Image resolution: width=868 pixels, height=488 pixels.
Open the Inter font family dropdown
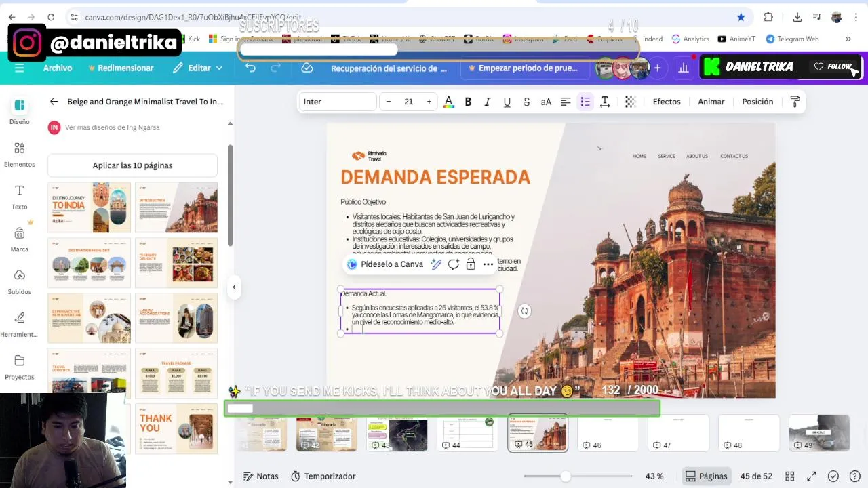click(338, 102)
